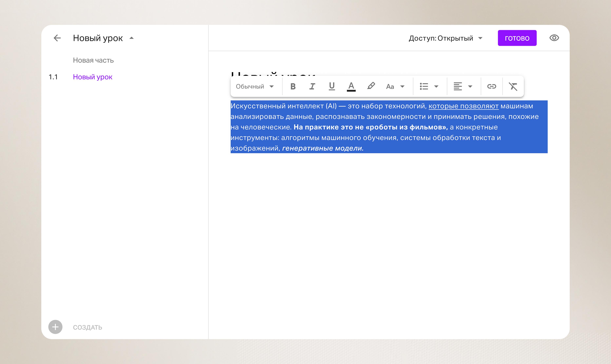The image size is (611, 364).
Task: Open text color picker
Action: click(351, 86)
